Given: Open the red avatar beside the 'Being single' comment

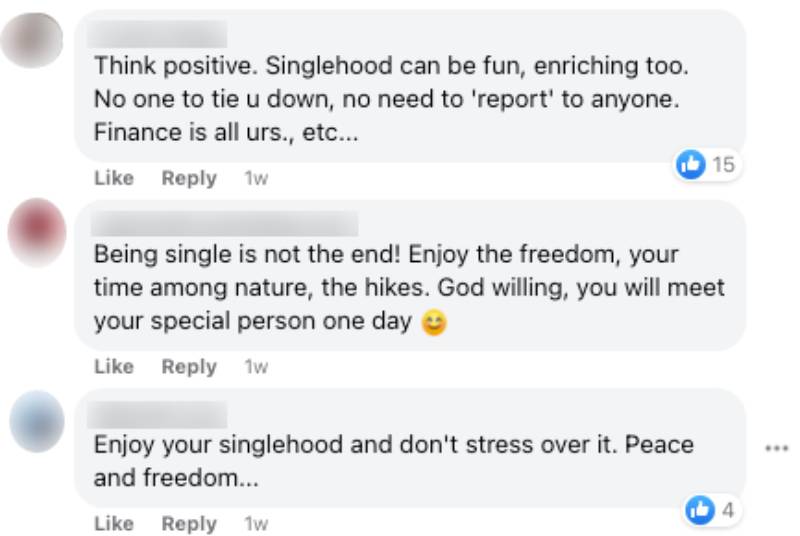Looking at the screenshot, I should 37,233.
